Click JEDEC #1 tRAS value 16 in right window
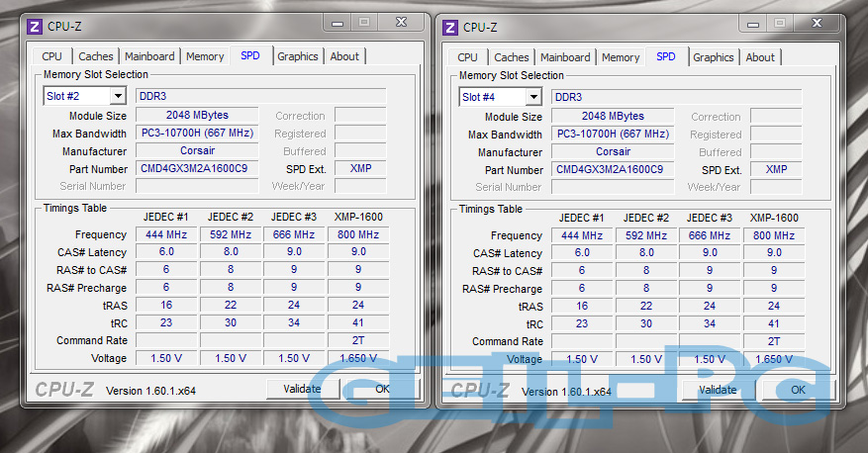The width and height of the screenshot is (868, 453). tap(582, 306)
